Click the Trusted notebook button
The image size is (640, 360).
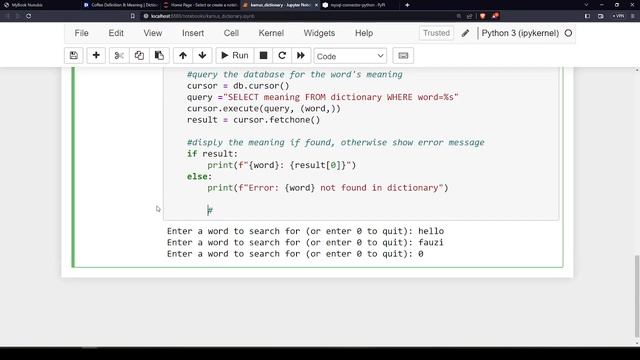click(x=436, y=33)
